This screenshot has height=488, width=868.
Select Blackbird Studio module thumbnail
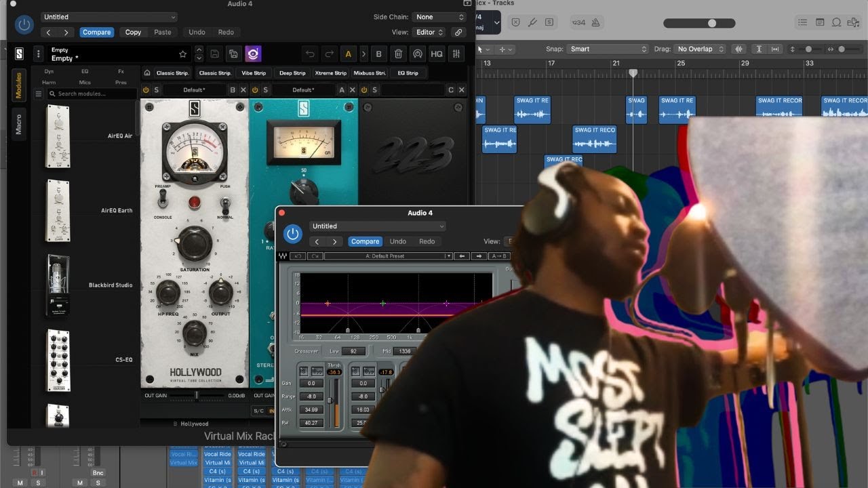click(x=58, y=285)
